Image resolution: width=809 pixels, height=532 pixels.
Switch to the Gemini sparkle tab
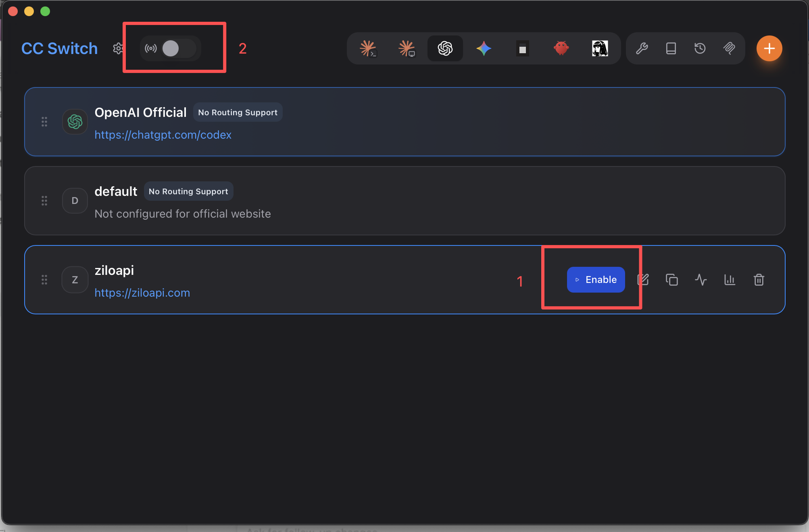(x=484, y=48)
